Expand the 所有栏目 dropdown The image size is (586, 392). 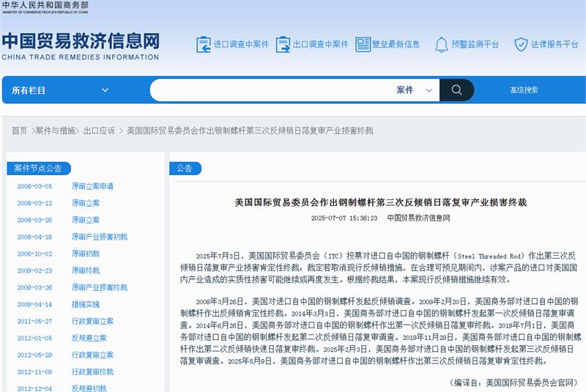click(x=61, y=90)
